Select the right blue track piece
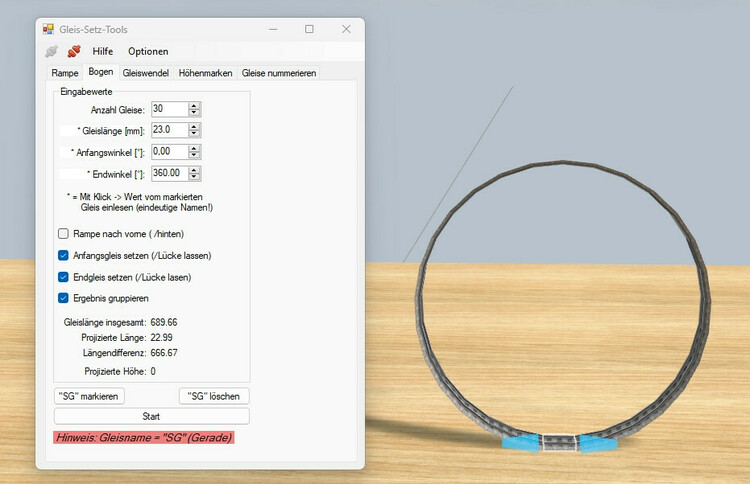Viewport: 750px width, 484px height. [597, 443]
